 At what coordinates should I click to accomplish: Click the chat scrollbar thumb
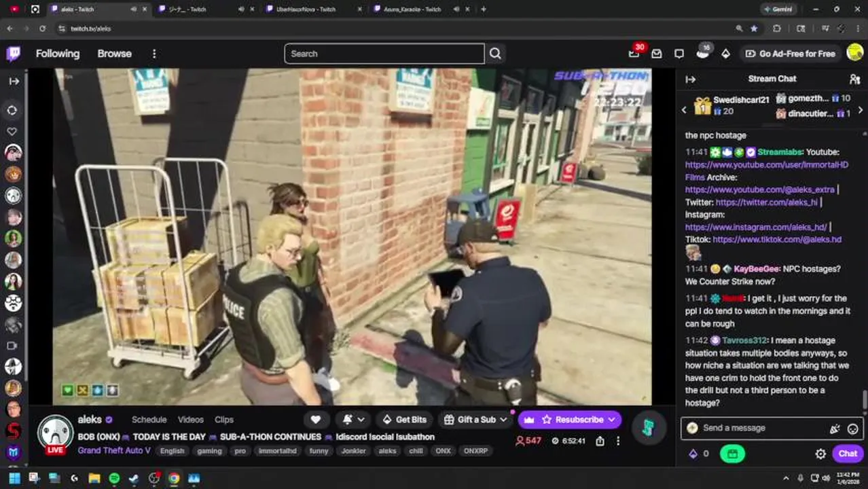(865, 399)
